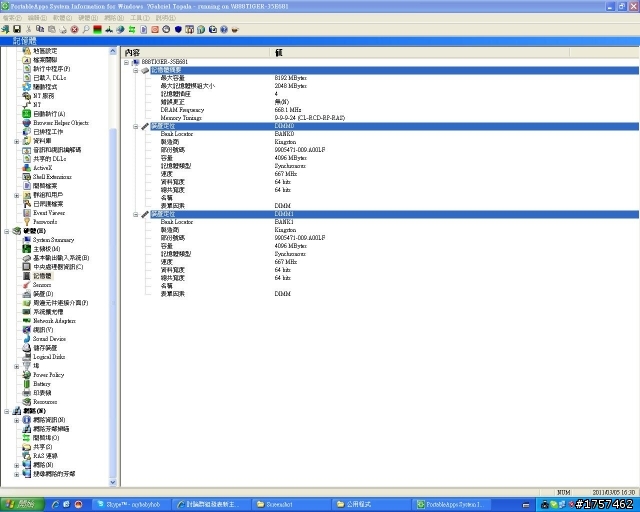Switch to Screenshot folder taskbar button

click(x=291, y=504)
